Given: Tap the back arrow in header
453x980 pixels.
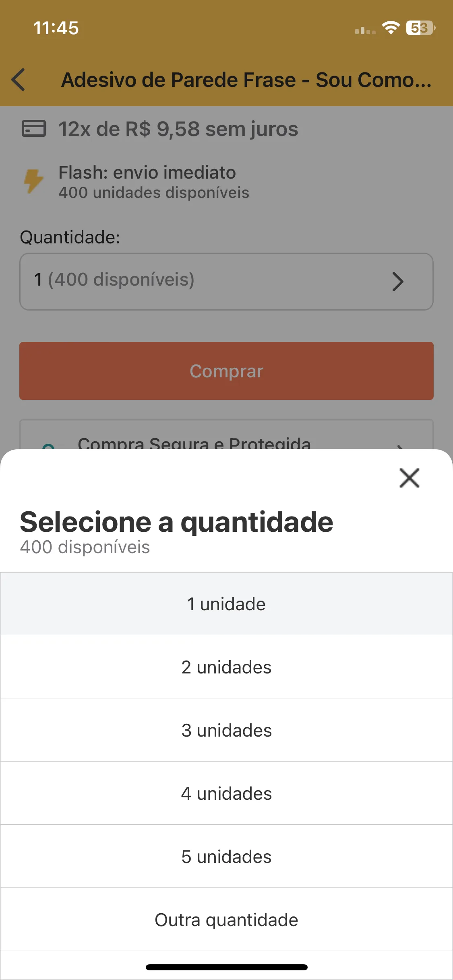Looking at the screenshot, I should click(x=19, y=80).
